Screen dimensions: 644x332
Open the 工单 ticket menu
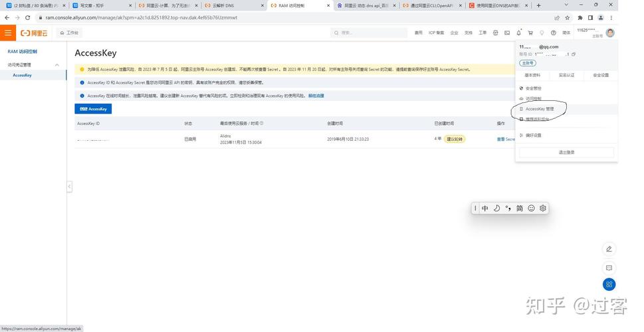pyautogui.click(x=483, y=33)
